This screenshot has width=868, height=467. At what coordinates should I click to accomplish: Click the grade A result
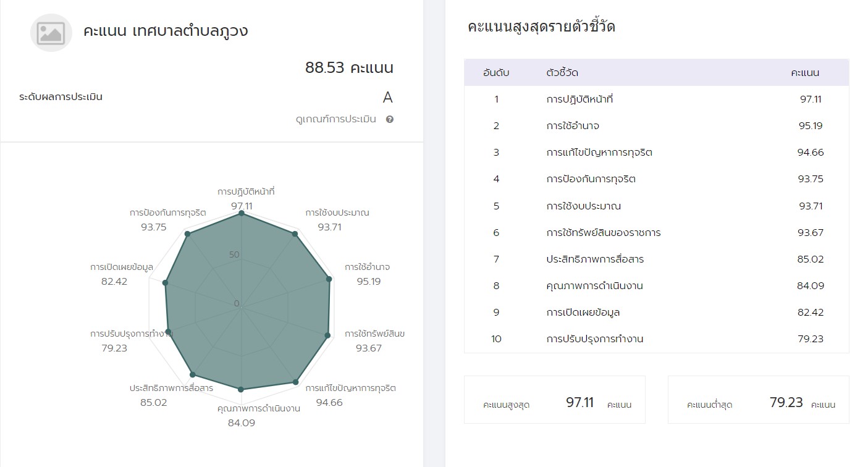coord(388,98)
